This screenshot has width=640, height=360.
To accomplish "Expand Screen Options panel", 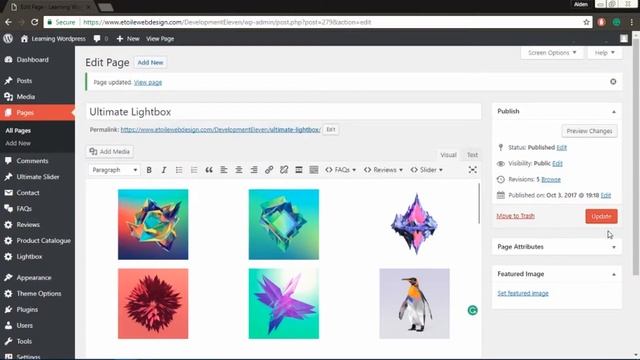I will 552,53.
